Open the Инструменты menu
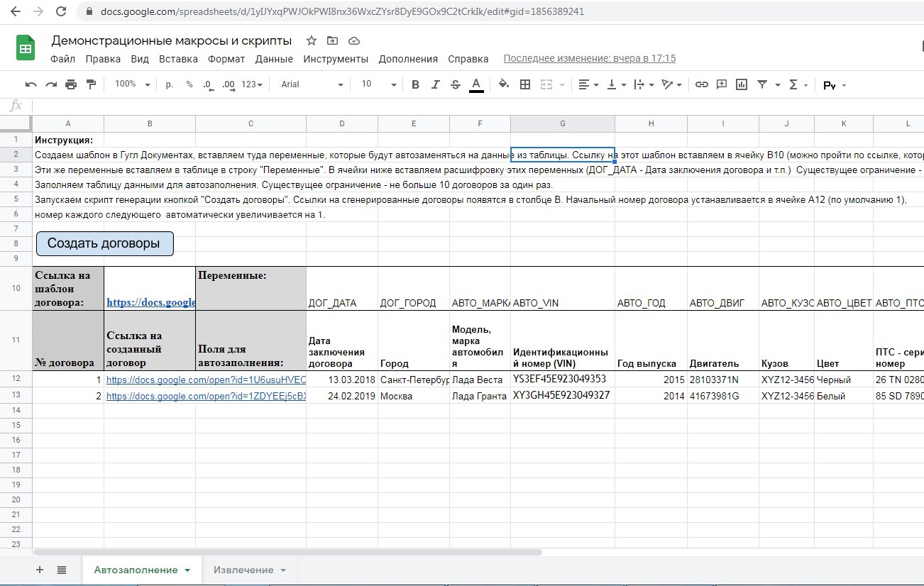The image size is (924, 586). [336, 59]
